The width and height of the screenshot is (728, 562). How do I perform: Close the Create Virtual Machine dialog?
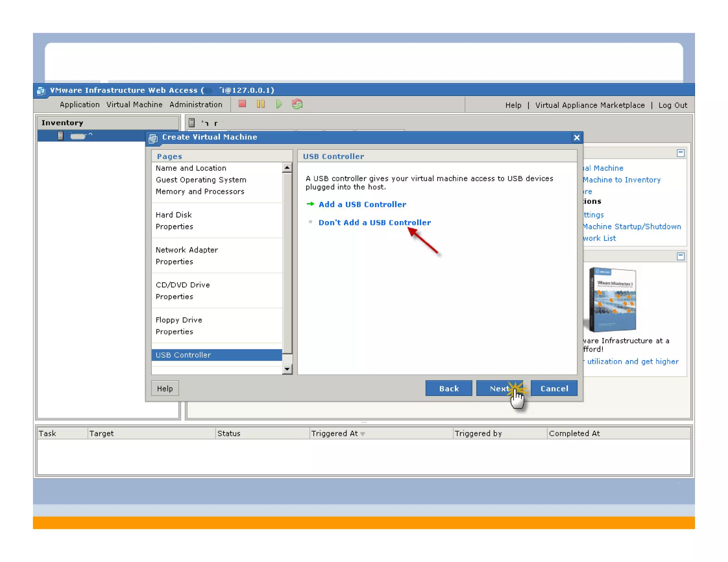pos(576,137)
